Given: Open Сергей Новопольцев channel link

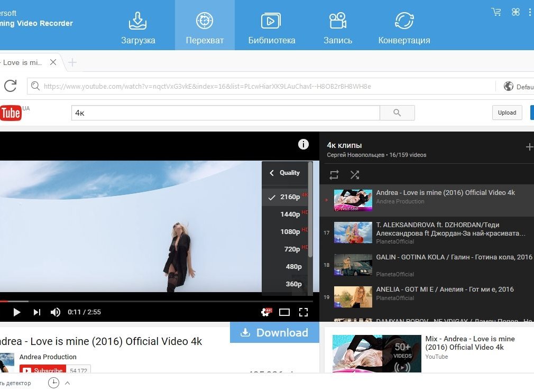Looking at the screenshot, I should pyautogui.click(x=355, y=155).
